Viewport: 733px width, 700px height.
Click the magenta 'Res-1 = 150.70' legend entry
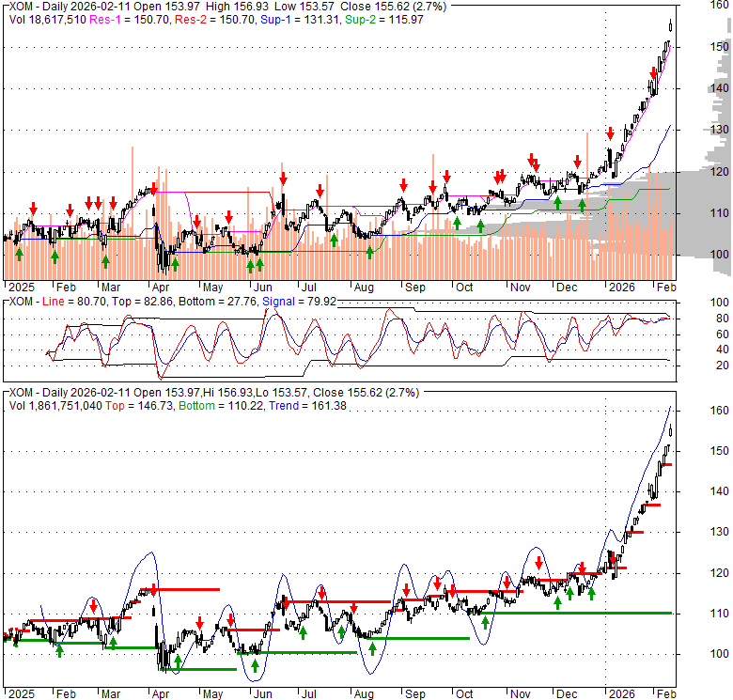130,20
